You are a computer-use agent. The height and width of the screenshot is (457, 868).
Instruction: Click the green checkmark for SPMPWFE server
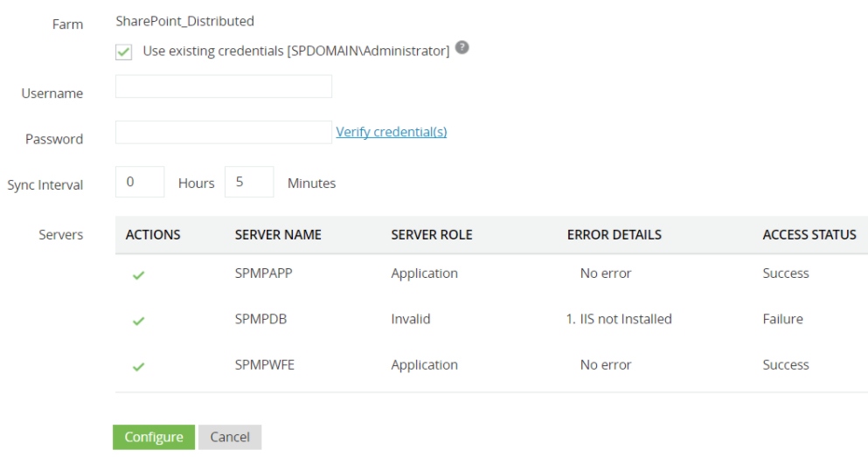tap(138, 367)
